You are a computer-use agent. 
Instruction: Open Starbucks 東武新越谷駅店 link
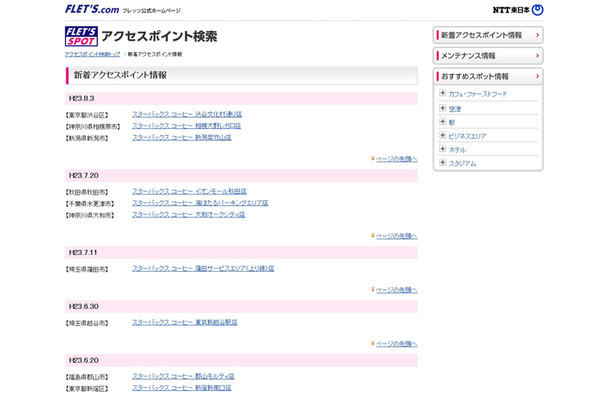(x=185, y=323)
